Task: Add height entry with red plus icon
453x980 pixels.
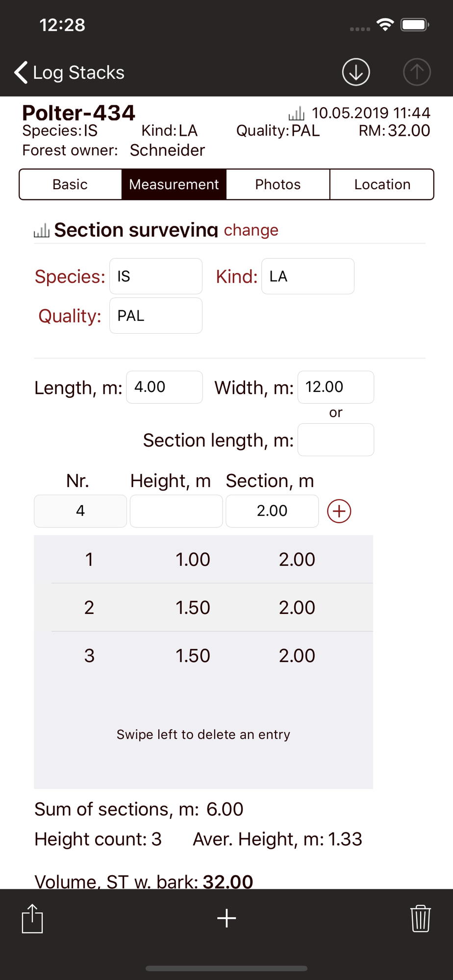Action: pyautogui.click(x=339, y=511)
